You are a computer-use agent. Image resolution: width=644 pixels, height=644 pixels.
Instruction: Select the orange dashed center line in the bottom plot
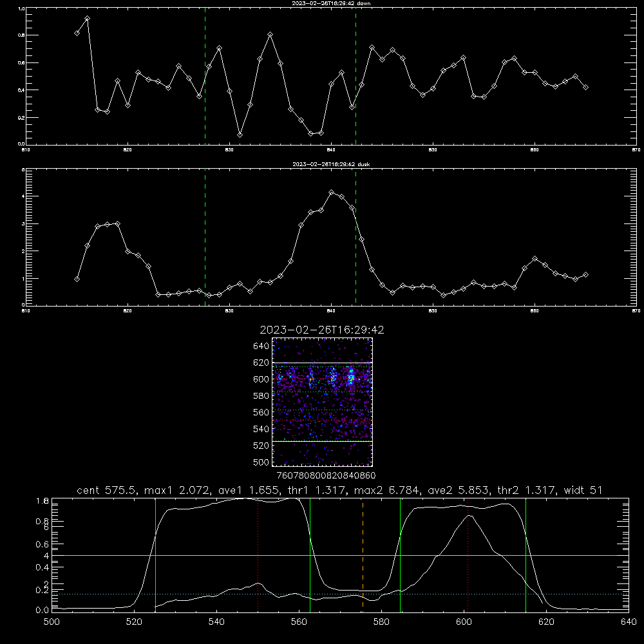tap(363, 555)
